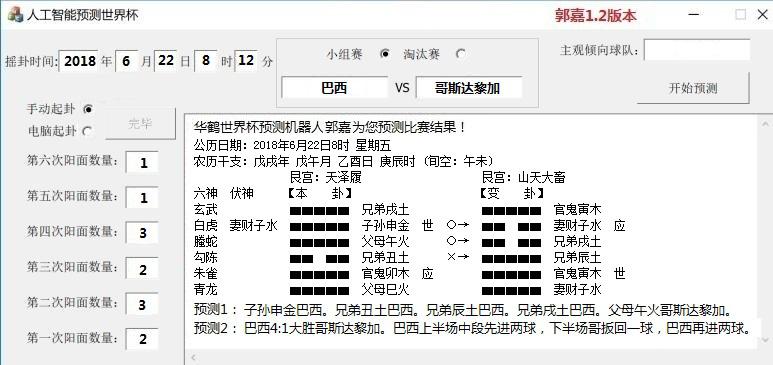Click the 第四次阳面数量 value box
The height and width of the screenshot is (365, 773).
pyautogui.click(x=142, y=233)
